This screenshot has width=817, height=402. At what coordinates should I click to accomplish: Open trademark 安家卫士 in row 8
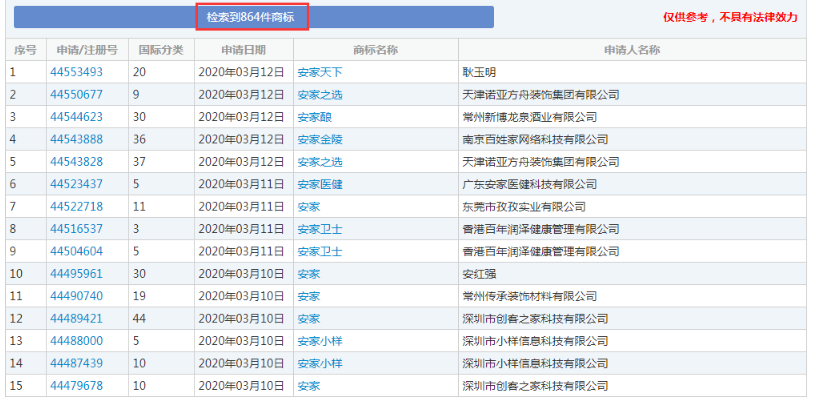(320, 229)
